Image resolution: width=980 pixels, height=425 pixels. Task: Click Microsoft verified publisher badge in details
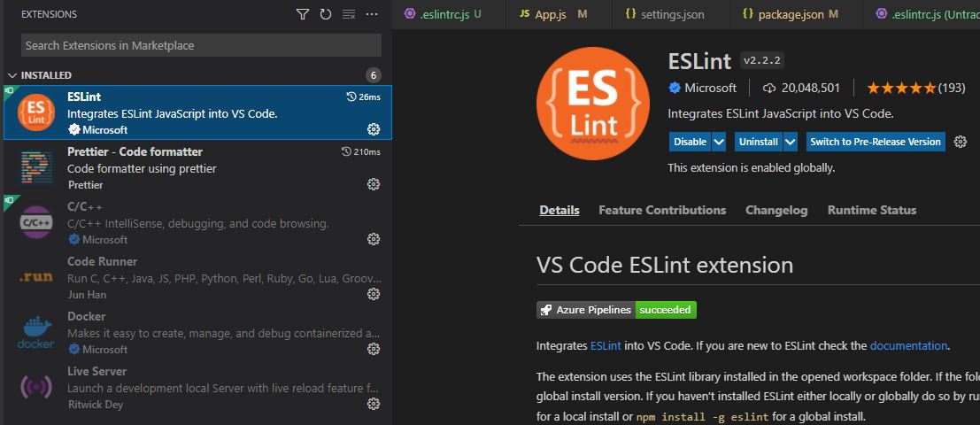(x=675, y=89)
